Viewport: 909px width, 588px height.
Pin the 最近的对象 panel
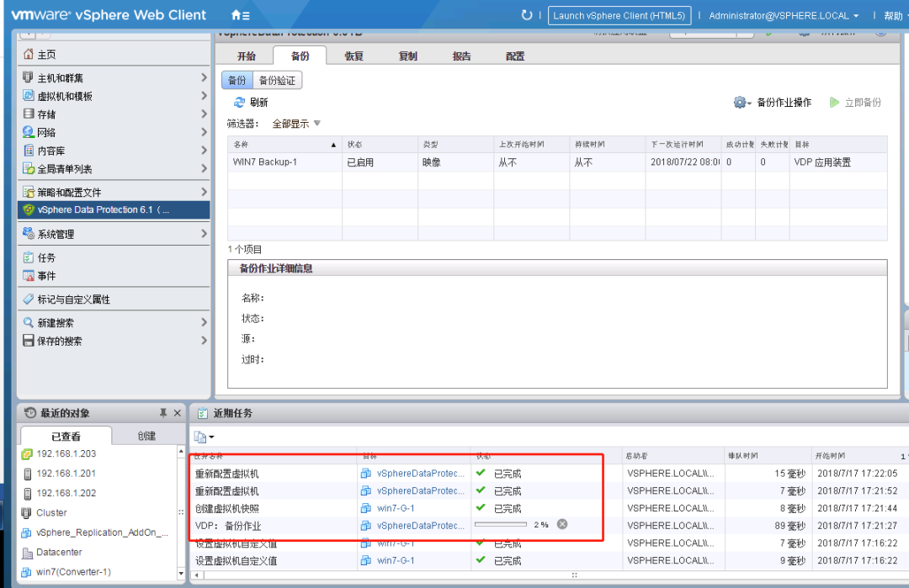[x=163, y=413]
